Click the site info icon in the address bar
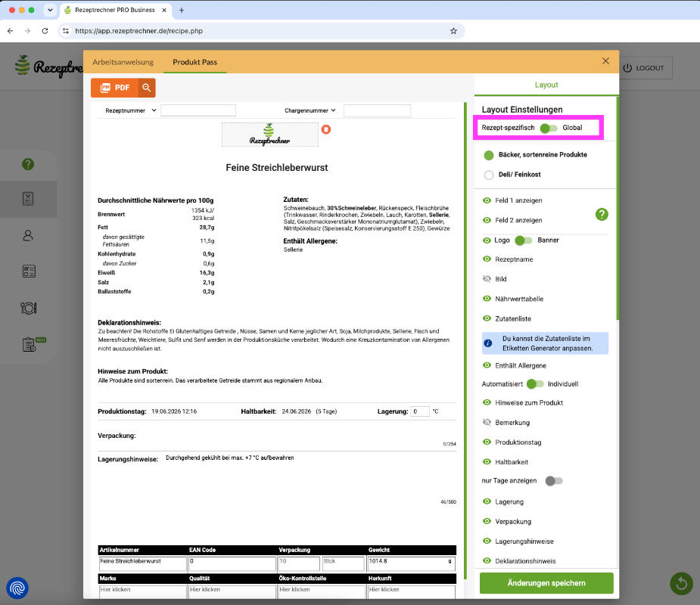The height and width of the screenshot is (605, 700). point(66,31)
